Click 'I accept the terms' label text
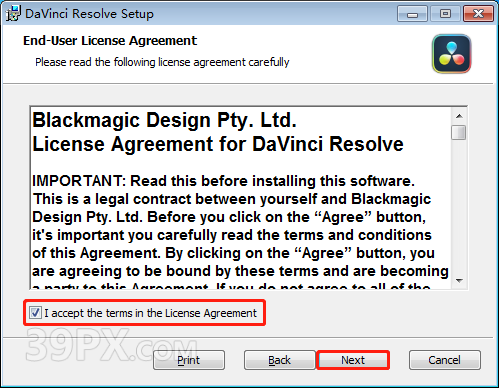Screen dimensions: 499x388 (150, 313)
